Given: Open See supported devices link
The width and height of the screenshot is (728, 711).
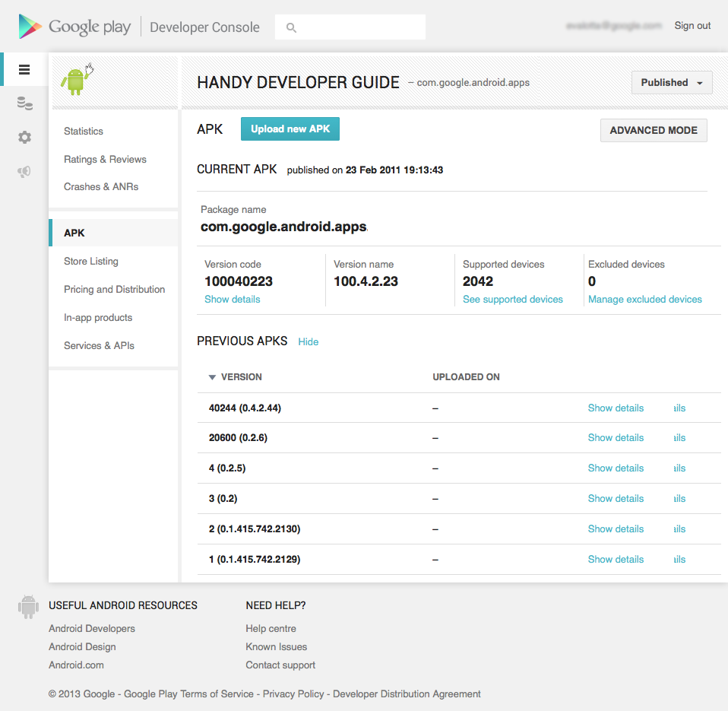Looking at the screenshot, I should tap(513, 300).
